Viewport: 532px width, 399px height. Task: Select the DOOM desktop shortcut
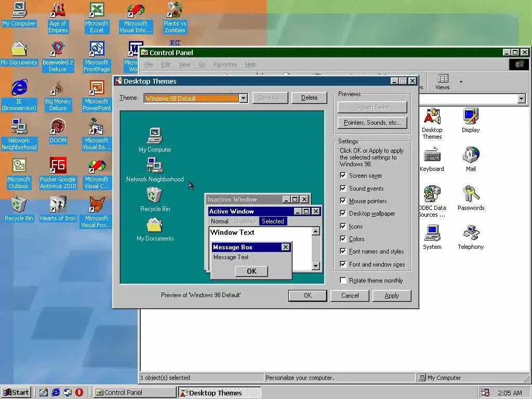tap(58, 131)
